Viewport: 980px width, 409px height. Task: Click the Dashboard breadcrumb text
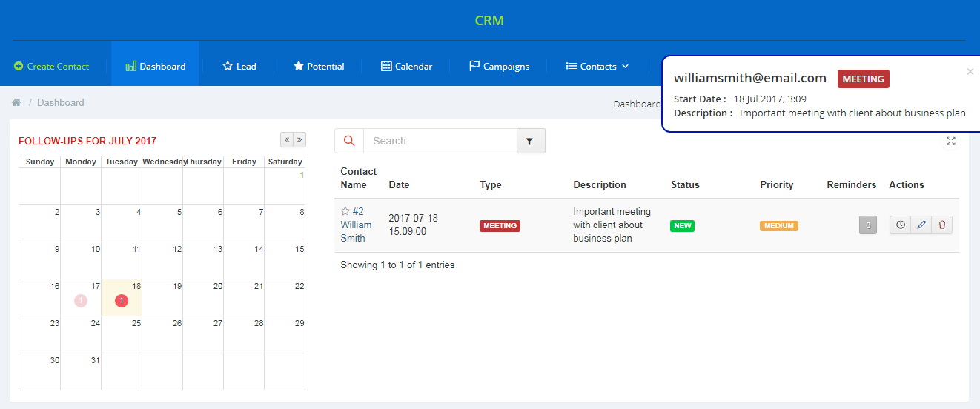[x=61, y=102]
